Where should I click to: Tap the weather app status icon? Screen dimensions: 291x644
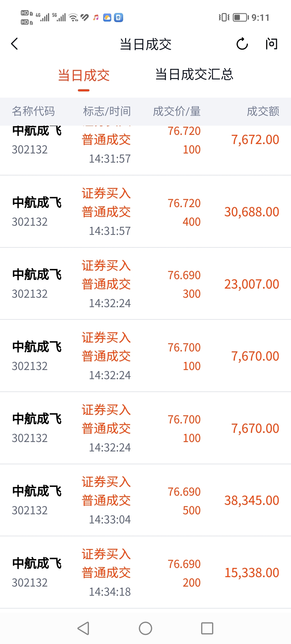[x=107, y=18]
